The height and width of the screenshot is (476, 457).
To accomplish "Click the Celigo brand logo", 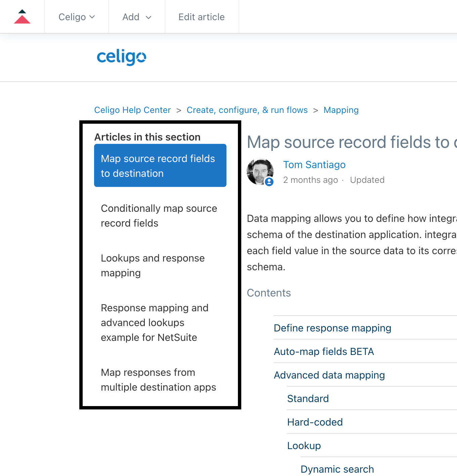I will click(121, 57).
